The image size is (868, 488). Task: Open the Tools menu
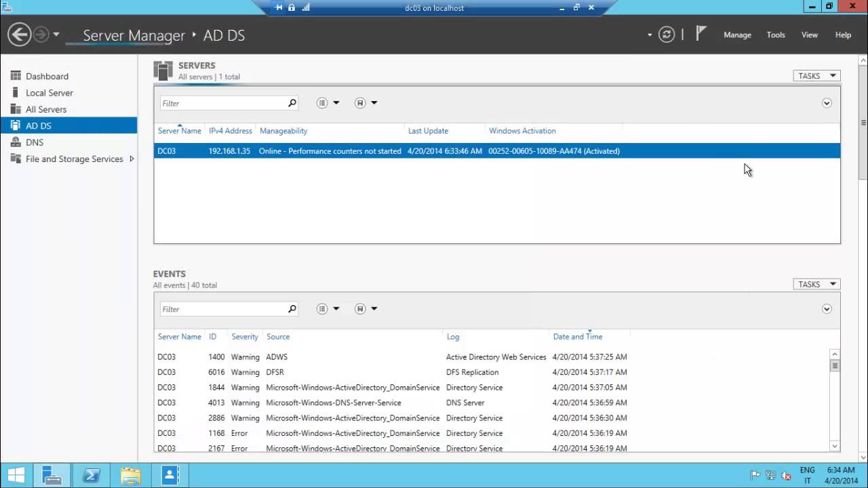(x=776, y=35)
